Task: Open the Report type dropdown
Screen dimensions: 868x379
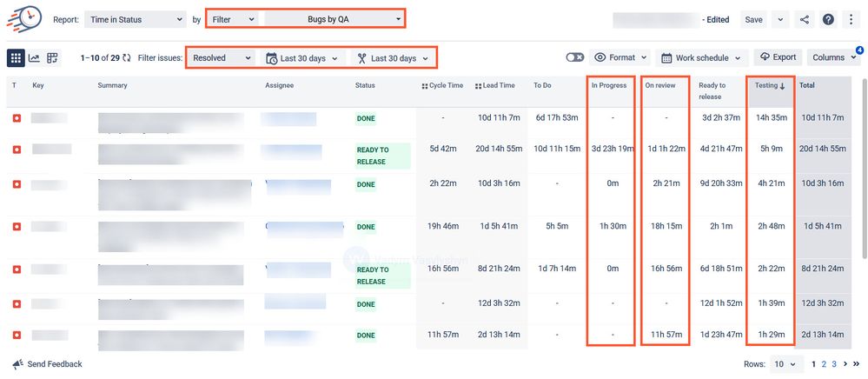Action: pos(136,19)
